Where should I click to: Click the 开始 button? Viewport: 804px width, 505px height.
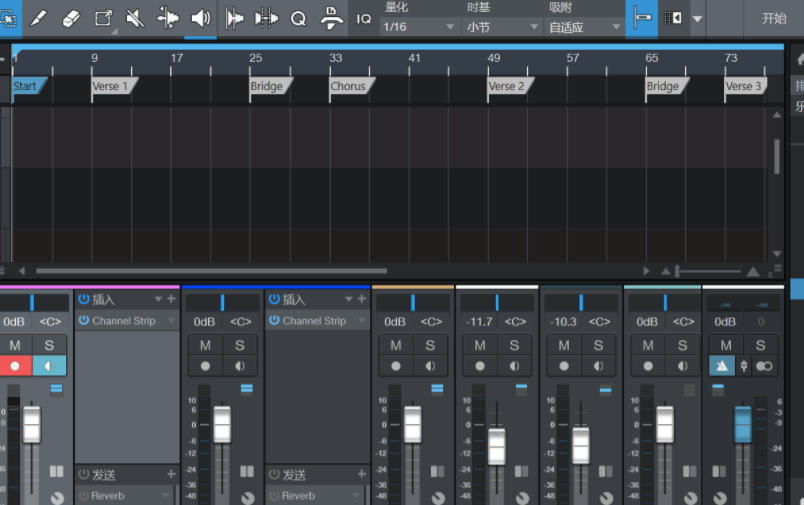pos(774,18)
